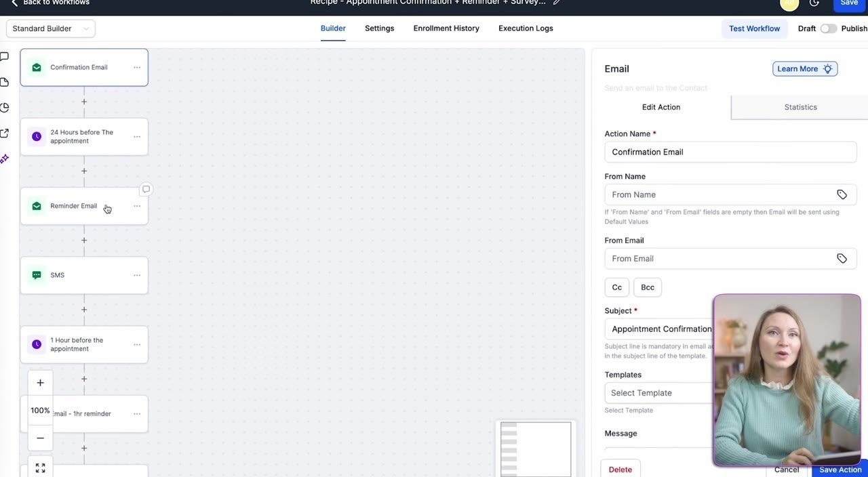Add Bcc recipient
The width and height of the screenshot is (868, 477).
click(648, 287)
